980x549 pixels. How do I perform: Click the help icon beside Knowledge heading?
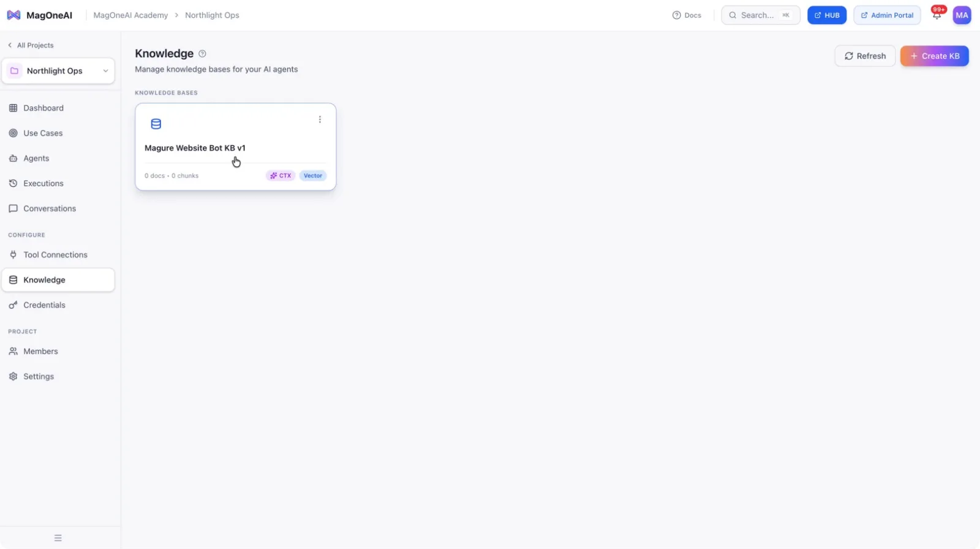tap(202, 54)
